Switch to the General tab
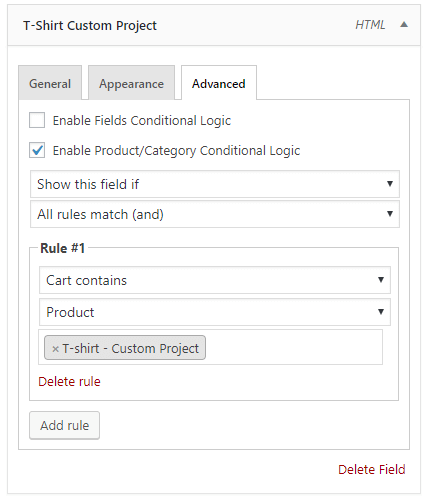 (x=50, y=83)
